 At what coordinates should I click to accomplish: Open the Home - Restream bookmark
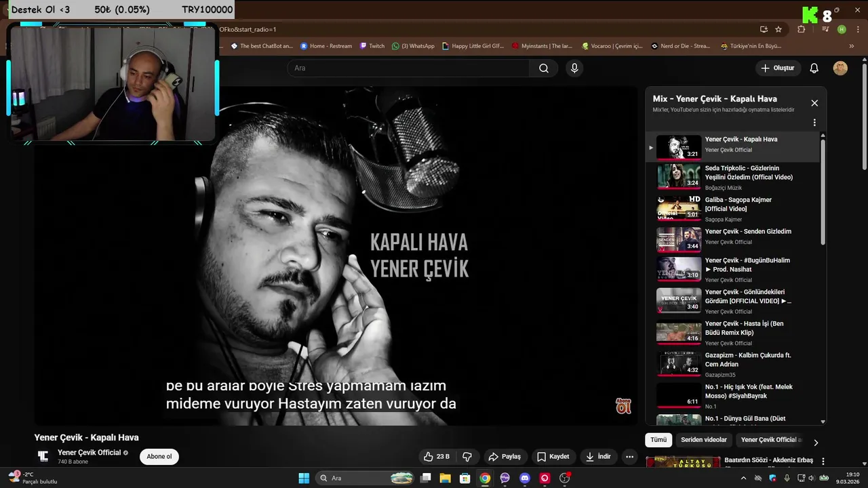[x=326, y=46]
